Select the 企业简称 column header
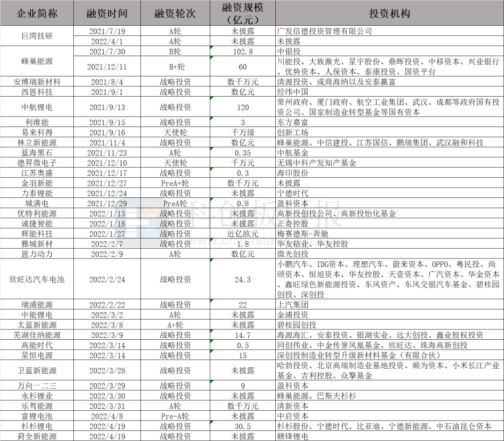 coord(37,13)
